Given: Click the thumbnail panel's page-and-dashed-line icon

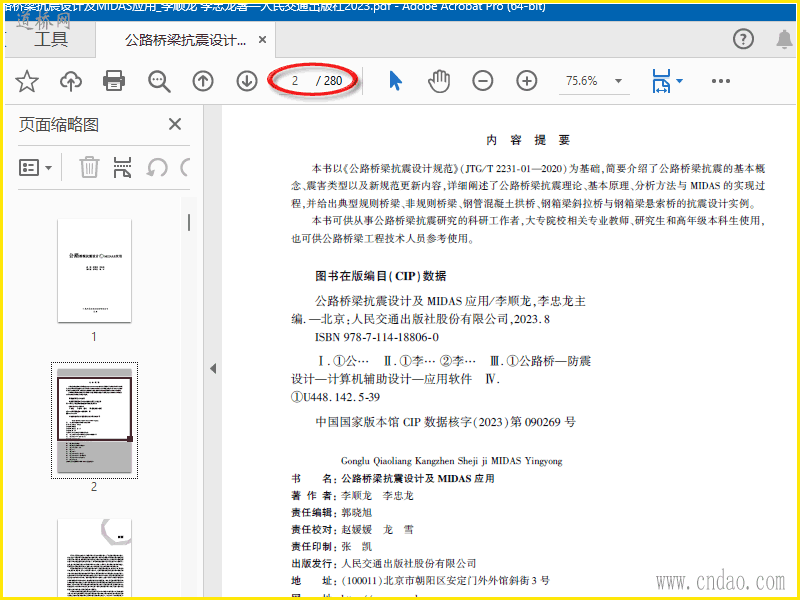Looking at the screenshot, I should coord(122,167).
